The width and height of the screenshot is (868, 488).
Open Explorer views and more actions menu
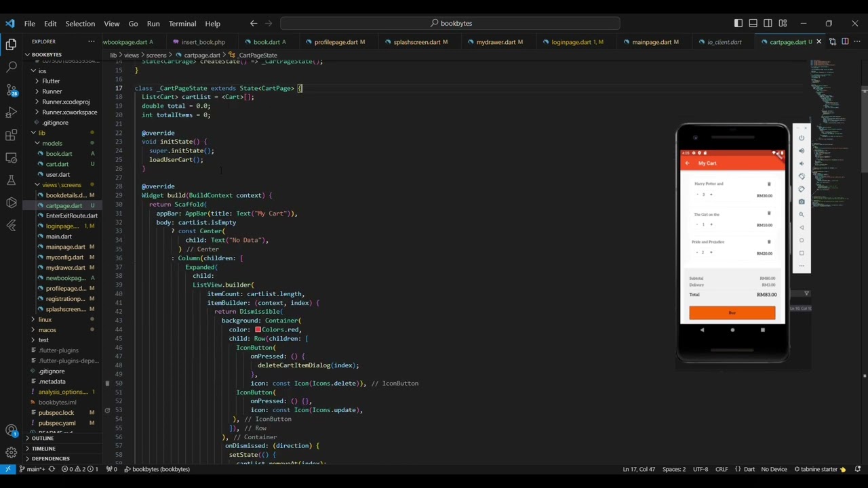pyautogui.click(x=92, y=42)
